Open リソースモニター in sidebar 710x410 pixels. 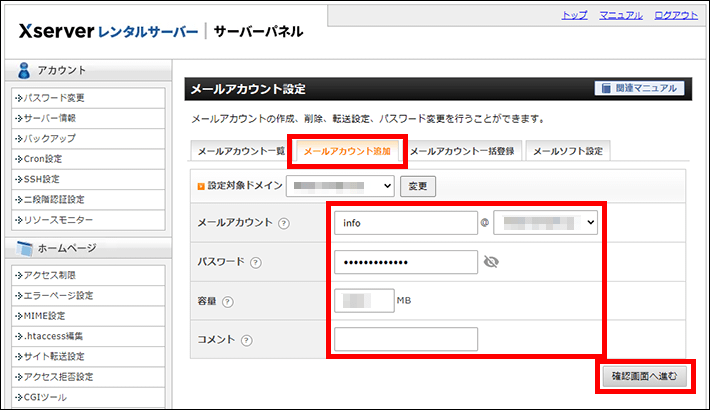(88, 220)
